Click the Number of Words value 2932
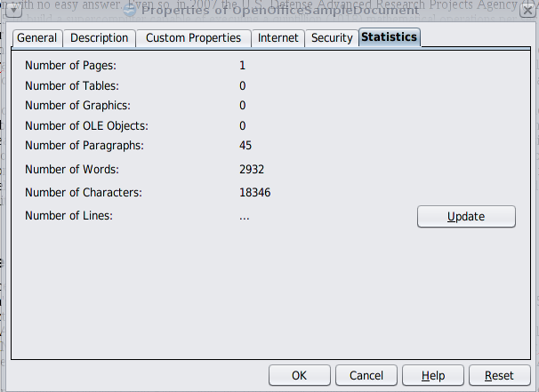 (x=252, y=170)
